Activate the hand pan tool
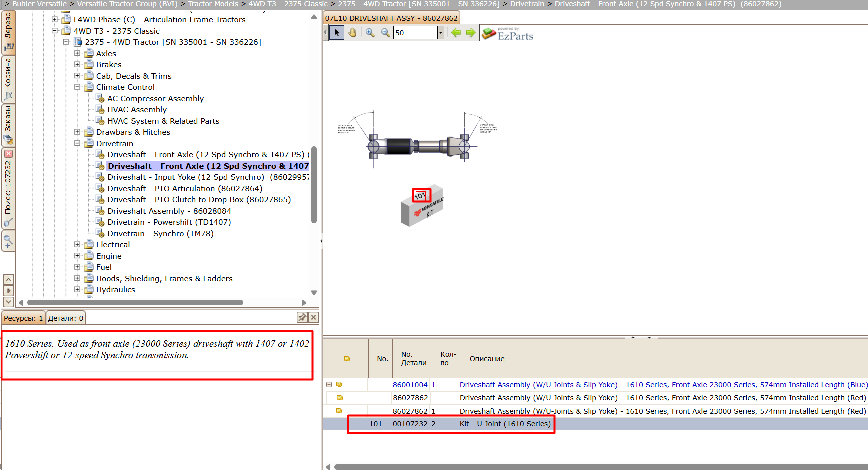The height and width of the screenshot is (470, 868). click(352, 33)
